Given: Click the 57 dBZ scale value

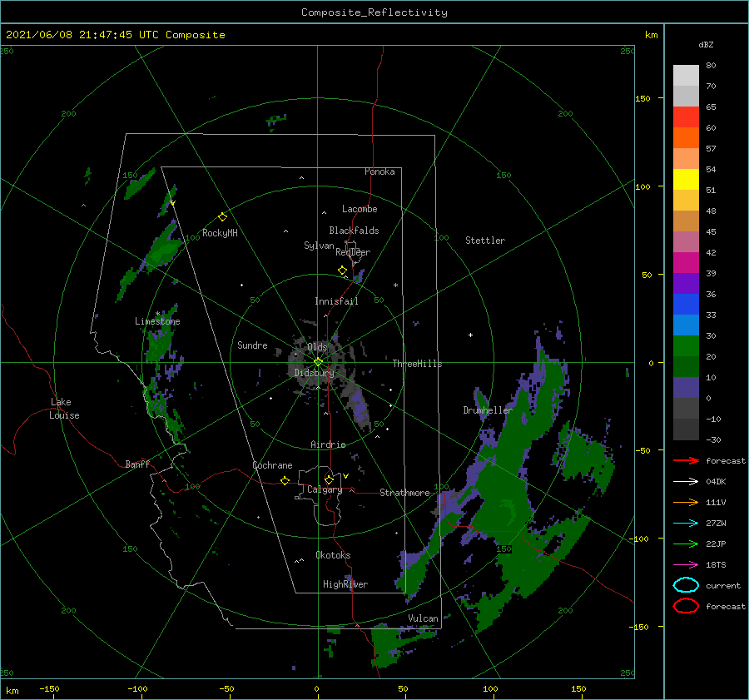Looking at the screenshot, I should (x=711, y=149).
